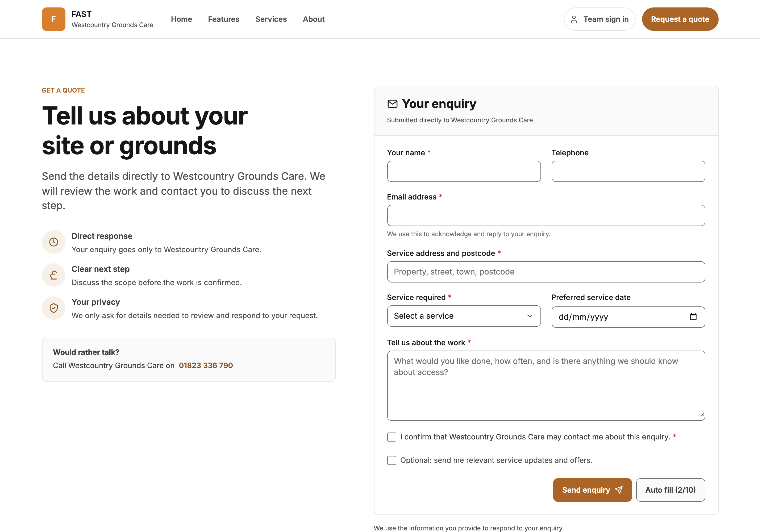Open the Services nav item
This screenshot has height=532, width=766.
[271, 19]
